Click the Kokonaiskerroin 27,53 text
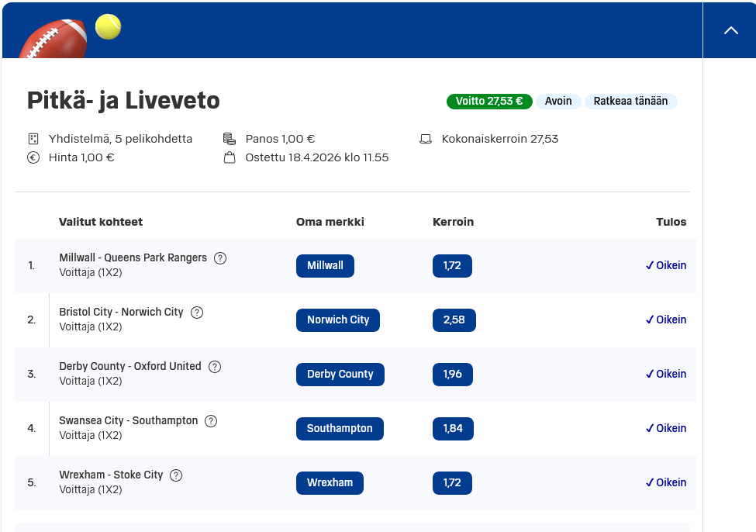This screenshot has height=532, width=756. [x=500, y=140]
